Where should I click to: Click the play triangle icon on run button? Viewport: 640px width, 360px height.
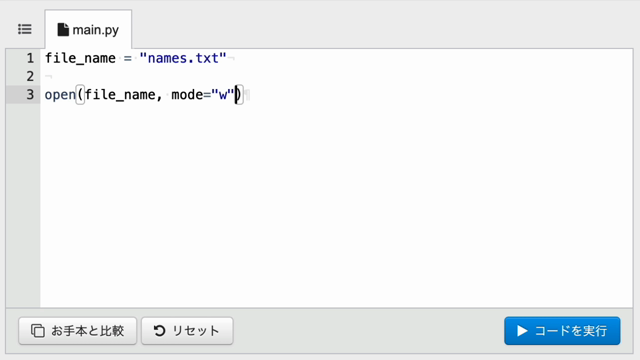click(522, 331)
